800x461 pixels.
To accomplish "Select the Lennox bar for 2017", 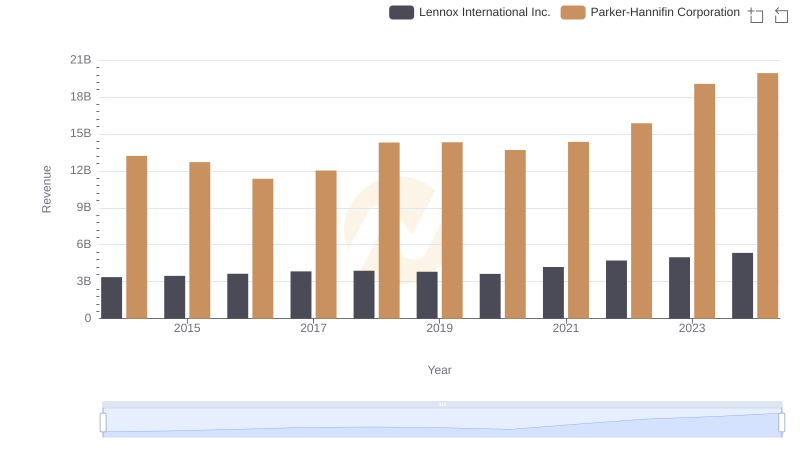I will (x=301, y=295).
